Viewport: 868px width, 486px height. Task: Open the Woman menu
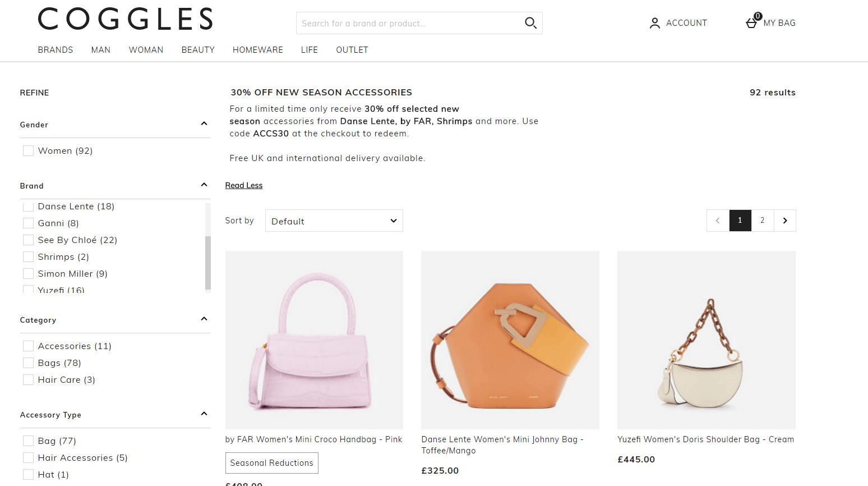tap(146, 50)
